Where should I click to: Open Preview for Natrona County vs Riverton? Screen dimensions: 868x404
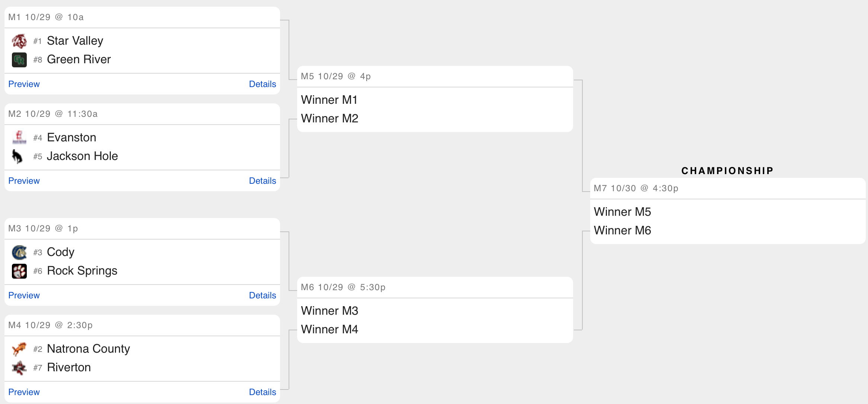click(24, 392)
